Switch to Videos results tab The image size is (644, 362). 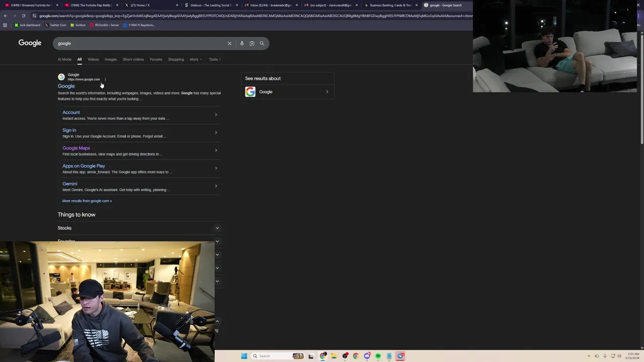[x=93, y=59]
